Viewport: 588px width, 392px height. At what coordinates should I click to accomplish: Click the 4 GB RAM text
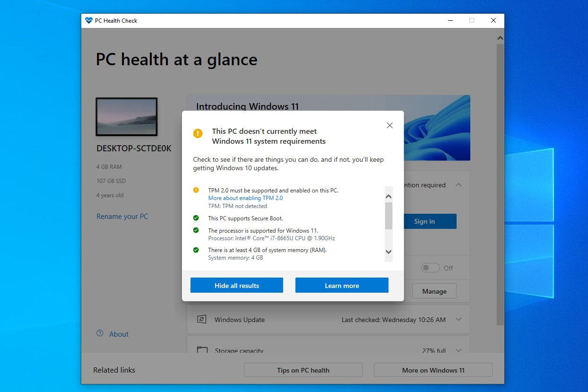[109, 167]
